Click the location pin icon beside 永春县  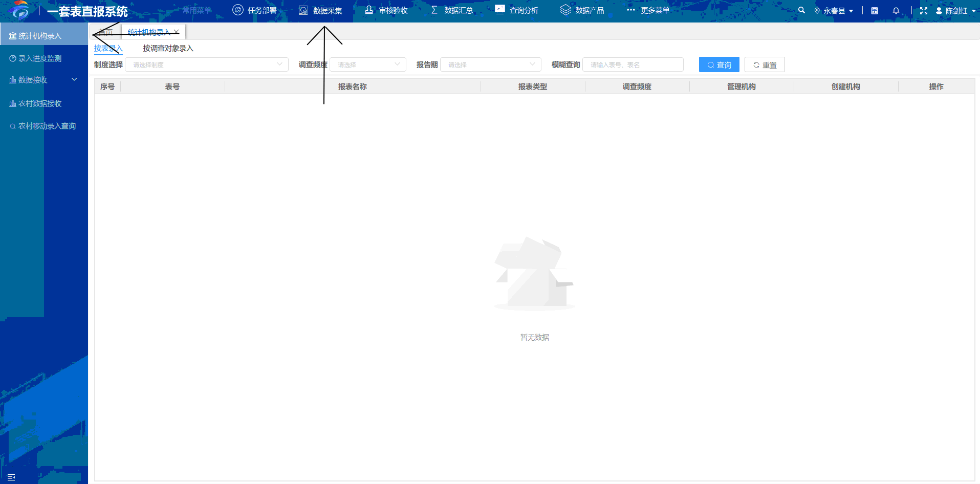point(817,11)
